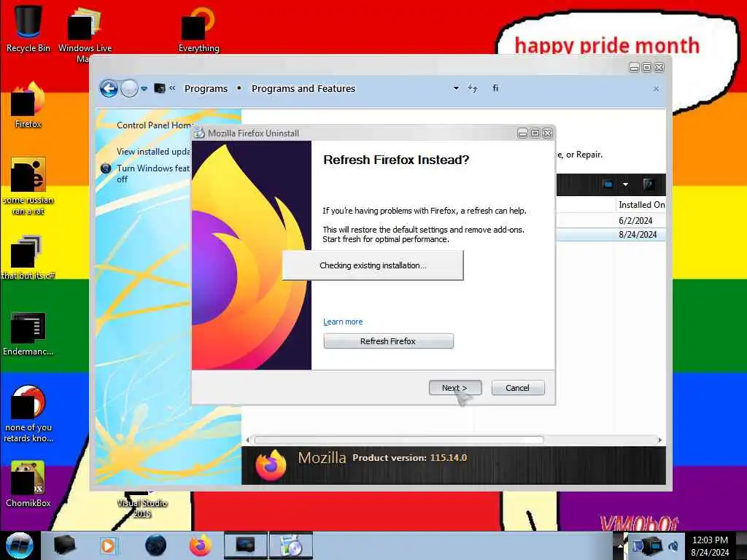Click the Refresh Firefox button

(x=388, y=341)
